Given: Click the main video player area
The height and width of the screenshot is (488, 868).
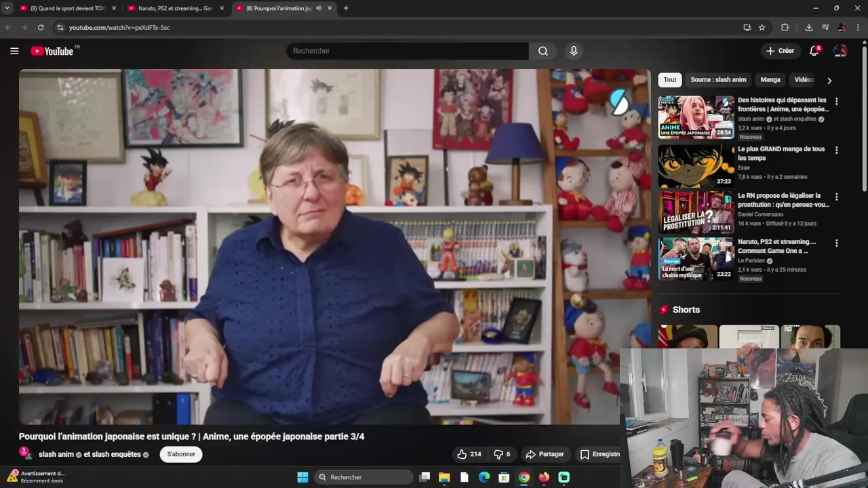Looking at the screenshot, I should (x=334, y=247).
